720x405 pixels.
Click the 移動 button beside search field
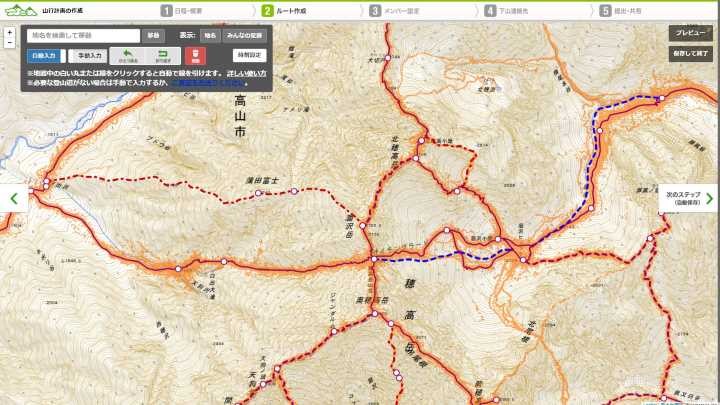153,35
